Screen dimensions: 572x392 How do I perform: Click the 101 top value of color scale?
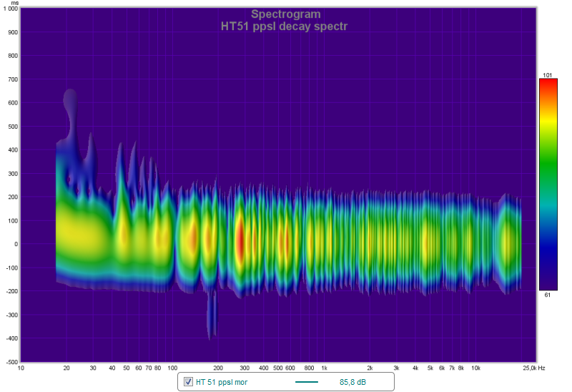point(547,75)
